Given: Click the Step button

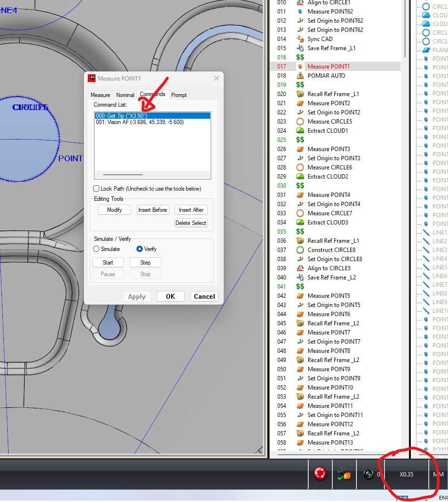Looking at the screenshot, I should pyautogui.click(x=146, y=262).
